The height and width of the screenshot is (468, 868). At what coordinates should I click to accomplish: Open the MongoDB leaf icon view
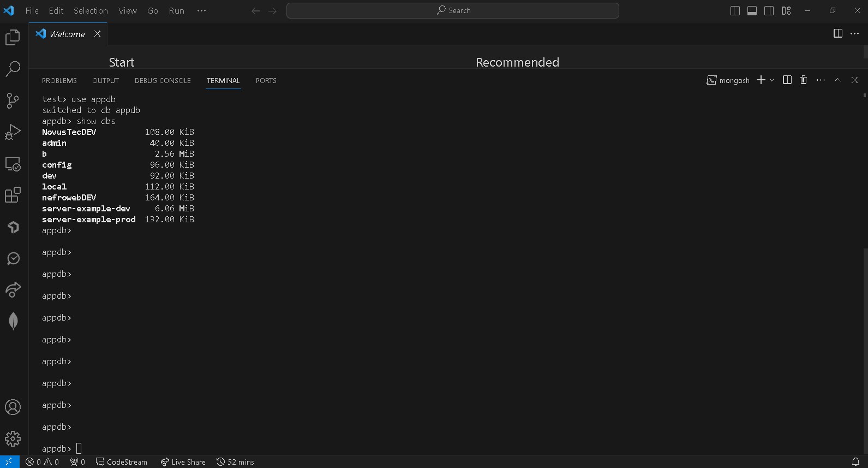point(13,321)
